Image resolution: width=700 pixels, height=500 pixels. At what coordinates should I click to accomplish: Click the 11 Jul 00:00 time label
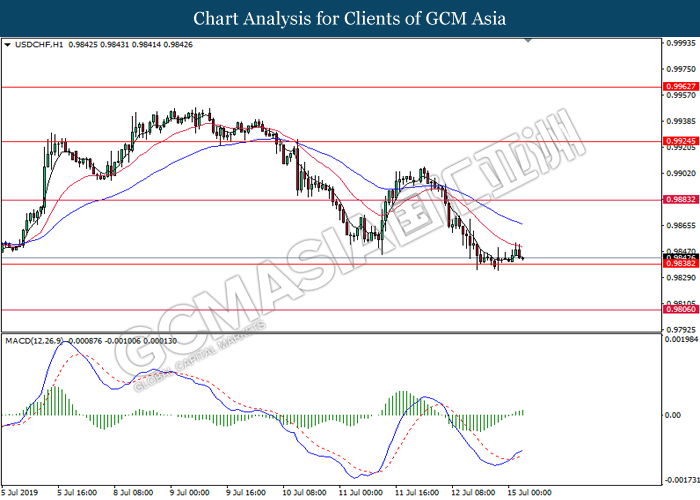(360, 492)
